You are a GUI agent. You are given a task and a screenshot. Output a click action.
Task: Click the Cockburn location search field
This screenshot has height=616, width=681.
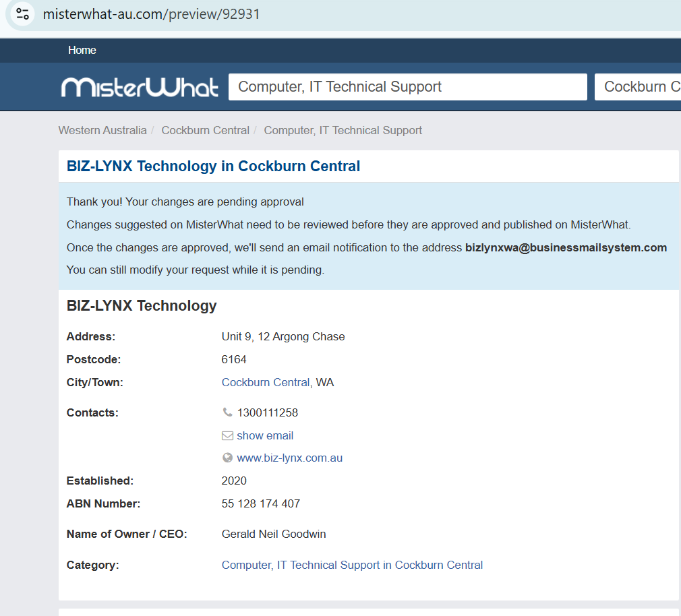click(638, 87)
